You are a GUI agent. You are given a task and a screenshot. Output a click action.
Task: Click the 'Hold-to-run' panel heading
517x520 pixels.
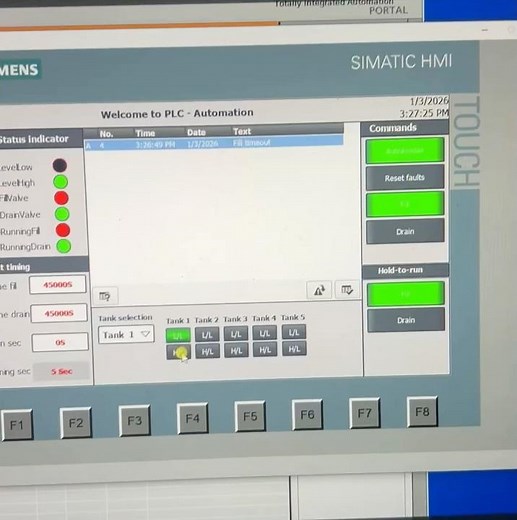pyautogui.click(x=400, y=270)
